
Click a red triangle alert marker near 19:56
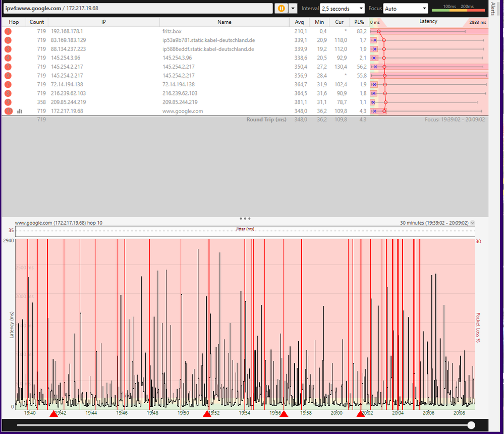(x=284, y=413)
